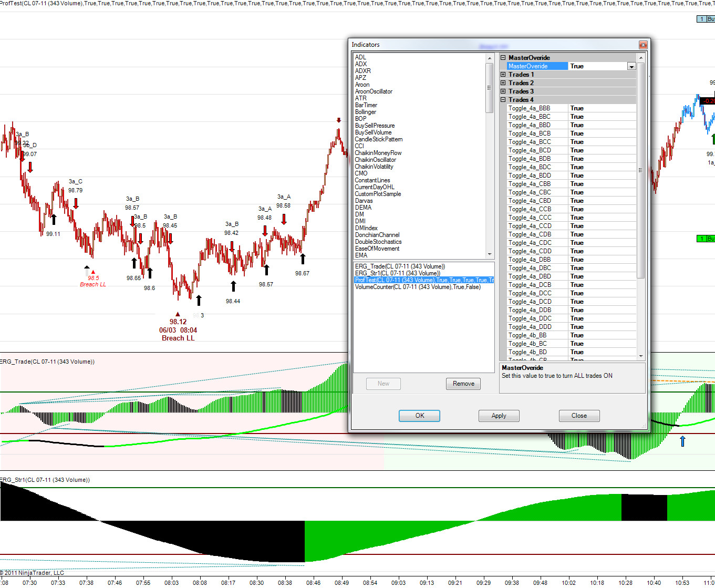Click the Remove button

click(463, 384)
